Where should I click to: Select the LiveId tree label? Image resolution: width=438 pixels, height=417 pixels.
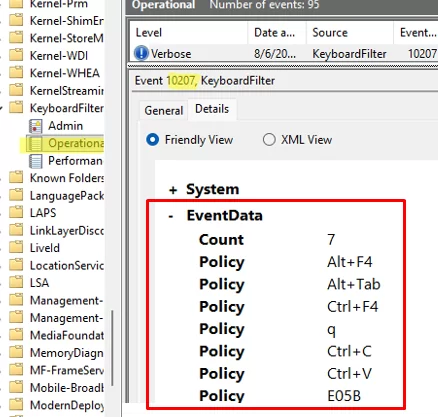pyautogui.click(x=45, y=248)
